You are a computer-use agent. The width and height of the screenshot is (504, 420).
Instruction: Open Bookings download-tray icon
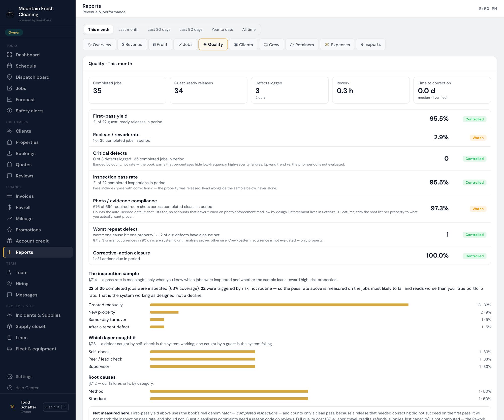(x=9, y=153)
